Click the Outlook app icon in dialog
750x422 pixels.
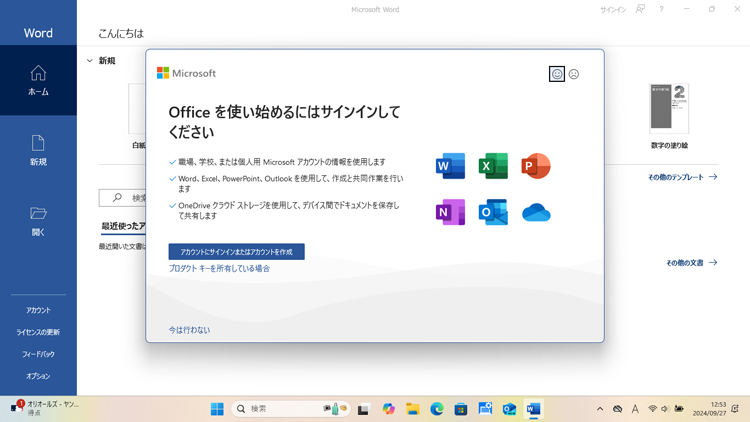point(493,212)
